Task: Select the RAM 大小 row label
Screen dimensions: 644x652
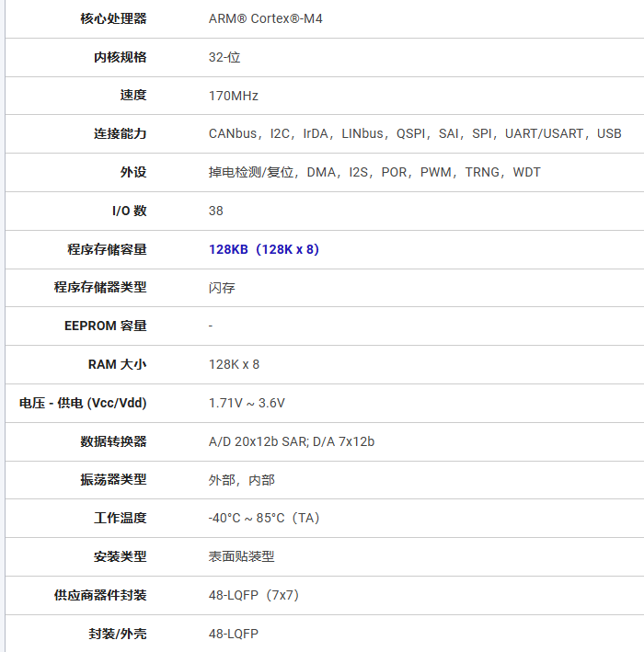Action: pyautogui.click(x=117, y=365)
